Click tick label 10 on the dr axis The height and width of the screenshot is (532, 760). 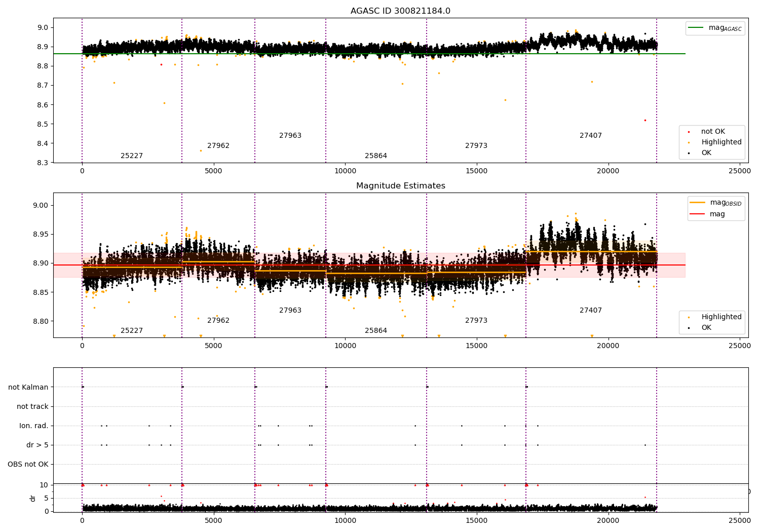pos(44,485)
